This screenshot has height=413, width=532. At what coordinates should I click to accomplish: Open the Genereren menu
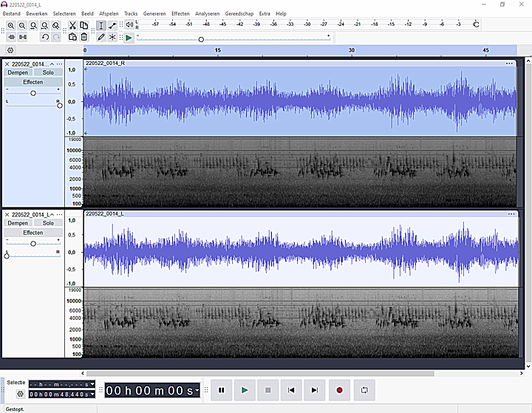pyautogui.click(x=154, y=13)
